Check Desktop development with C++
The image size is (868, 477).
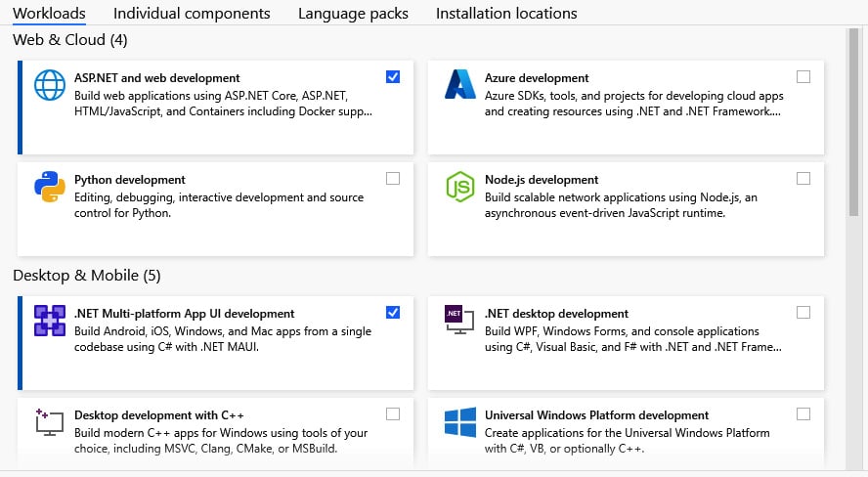pyautogui.click(x=393, y=414)
